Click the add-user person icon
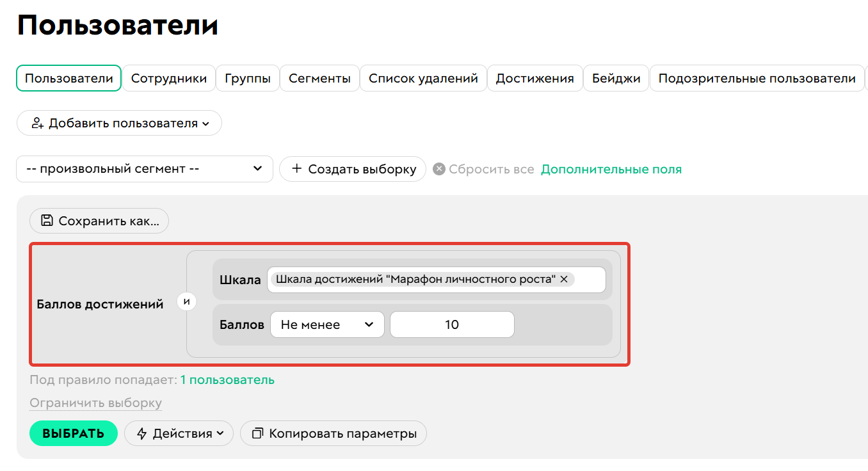Screen dimensions: 868x471 pos(37,124)
